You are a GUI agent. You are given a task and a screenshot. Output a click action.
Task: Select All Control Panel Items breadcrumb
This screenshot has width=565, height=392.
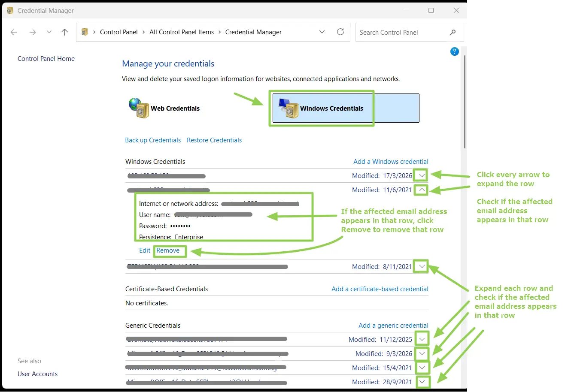point(182,32)
